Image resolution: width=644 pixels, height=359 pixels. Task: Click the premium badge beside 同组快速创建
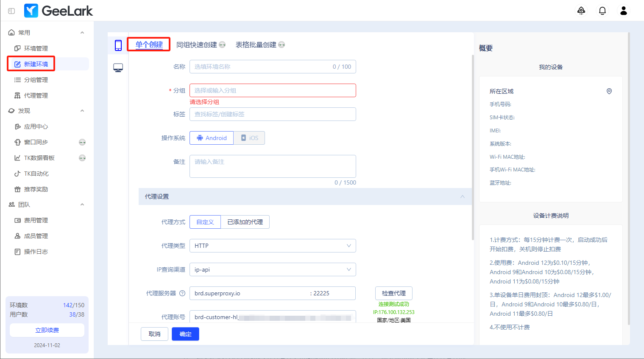[x=222, y=45]
